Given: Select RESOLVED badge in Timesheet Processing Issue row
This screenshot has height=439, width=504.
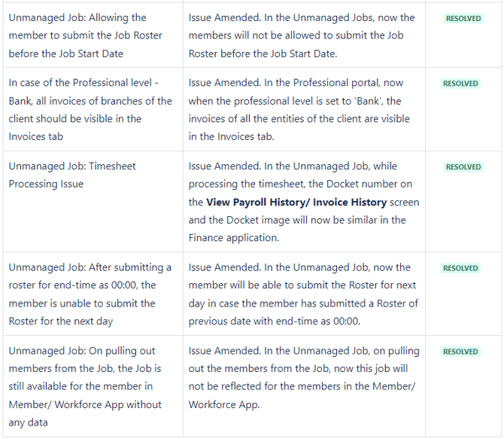Looking at the screenshot, I should pos(463,167).
